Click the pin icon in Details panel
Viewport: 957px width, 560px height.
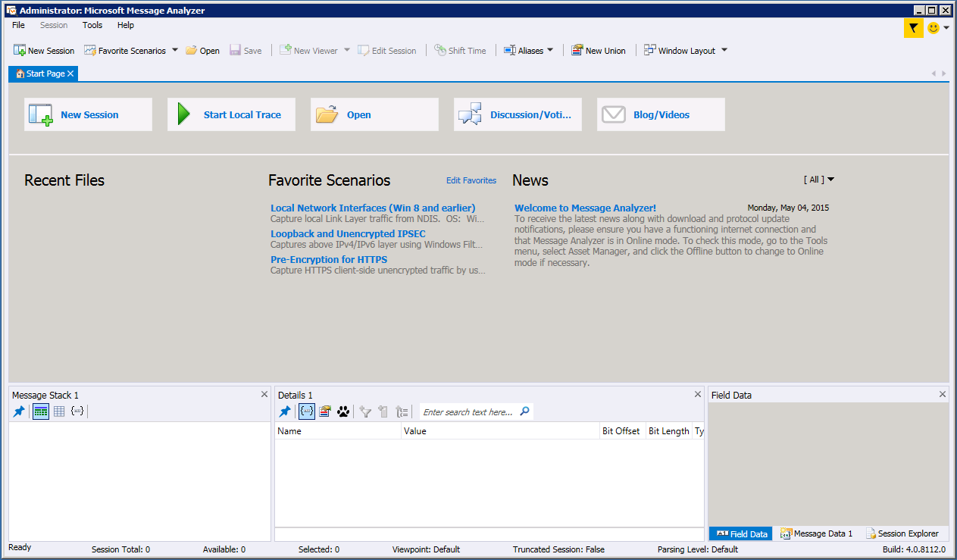[x=285, y=411]
